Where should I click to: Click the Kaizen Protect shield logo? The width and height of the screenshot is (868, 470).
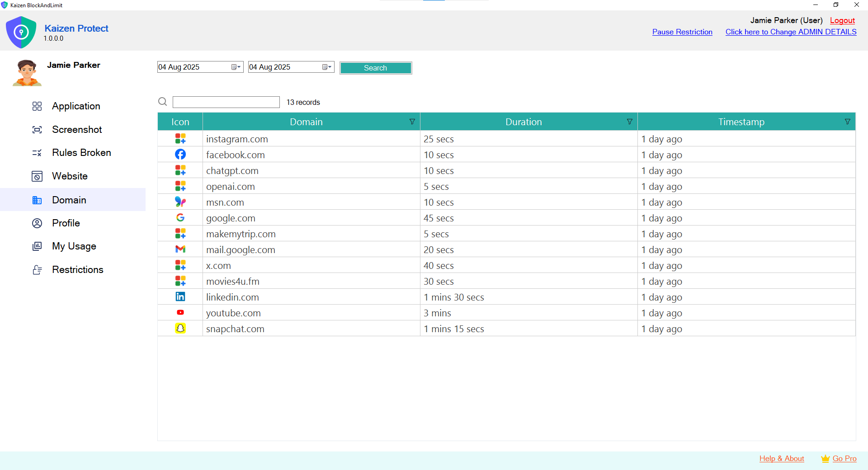point(21,32)
